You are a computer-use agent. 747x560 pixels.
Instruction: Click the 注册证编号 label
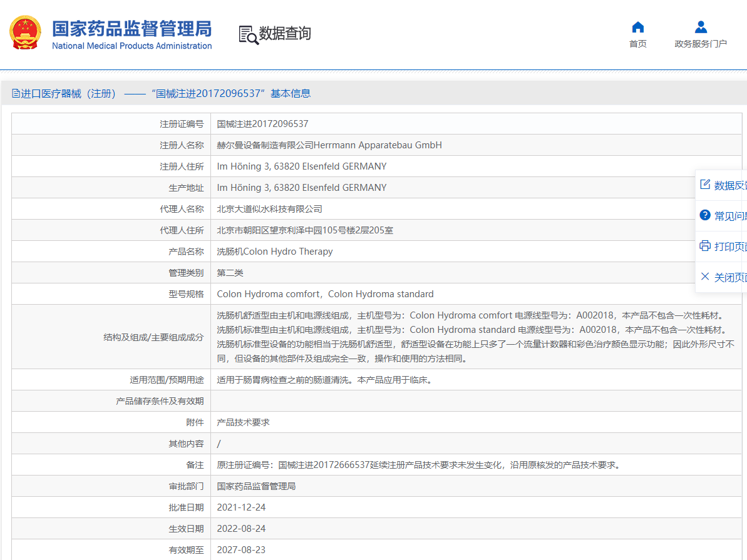pos(182,124)
